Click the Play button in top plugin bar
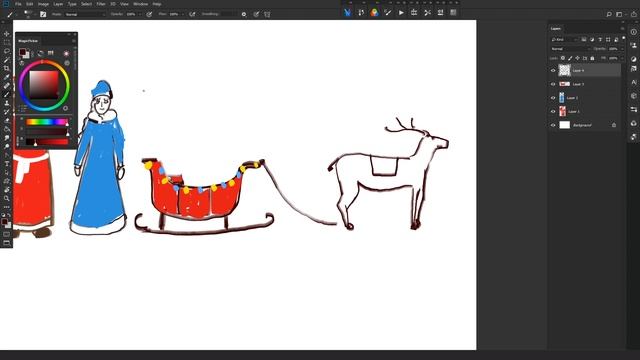This screenshot has width=640, height=360. [401, 13]
